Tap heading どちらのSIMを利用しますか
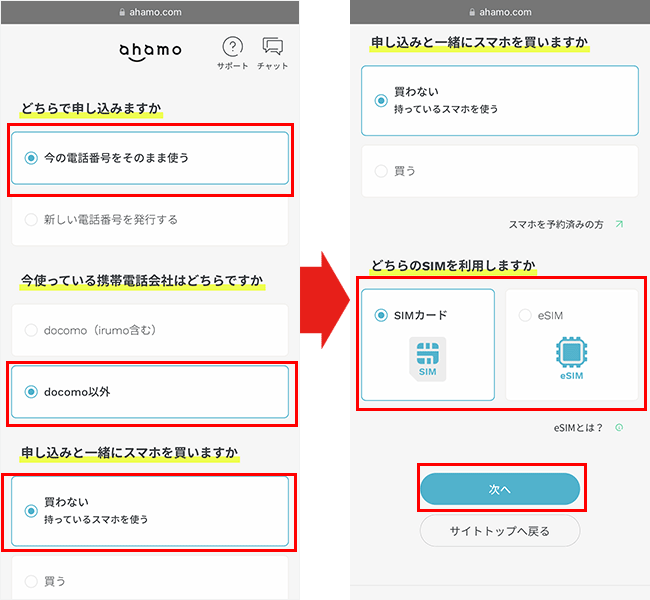The image size is (650, 600). (453, 265)
